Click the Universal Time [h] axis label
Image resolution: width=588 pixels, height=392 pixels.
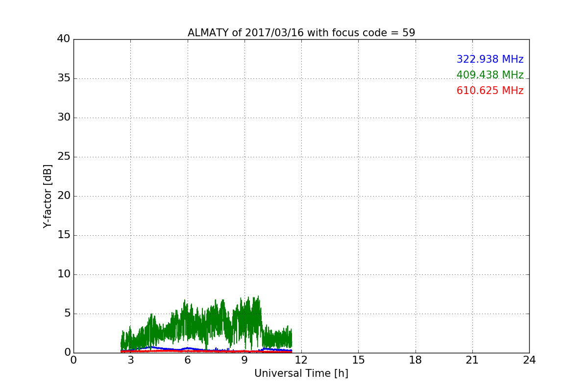tap(301, 373)
